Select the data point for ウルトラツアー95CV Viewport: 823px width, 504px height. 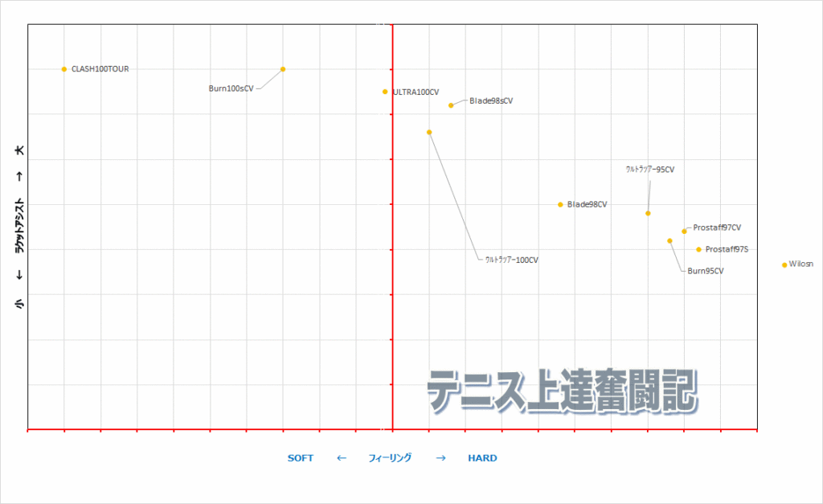[649, 213]
